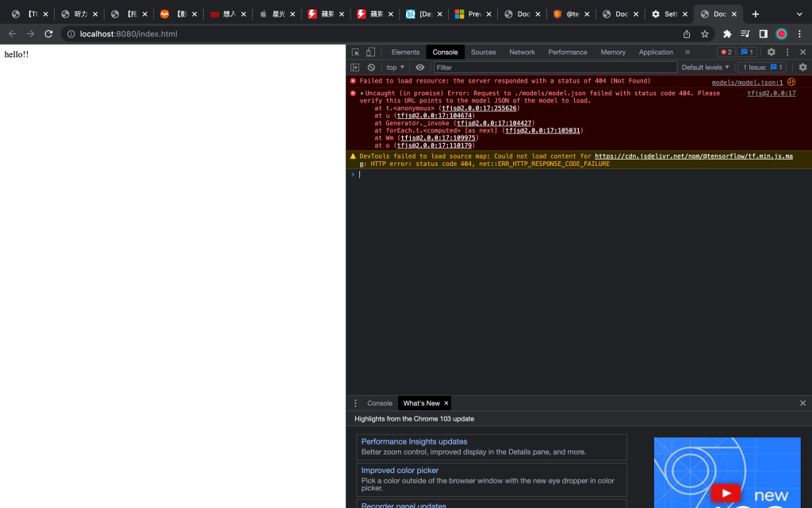
Task: Focus the console Filter input field
Action: 555,67
